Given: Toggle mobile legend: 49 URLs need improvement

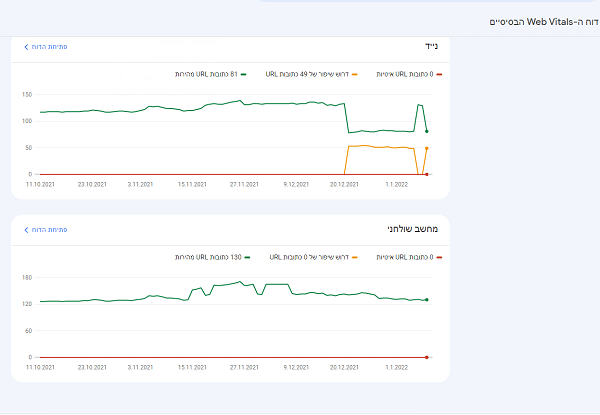Looking at the screenshot, I should point(311,74).
